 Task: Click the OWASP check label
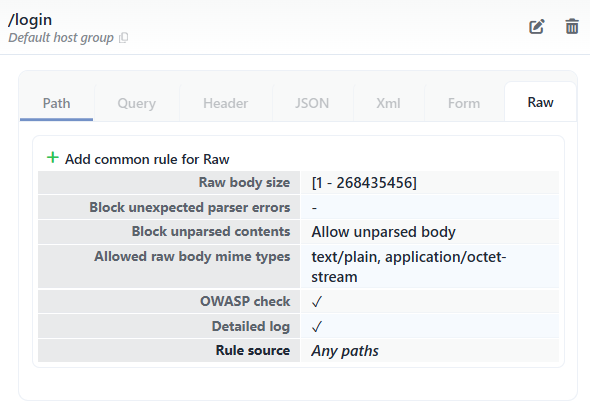click(245, 301)
